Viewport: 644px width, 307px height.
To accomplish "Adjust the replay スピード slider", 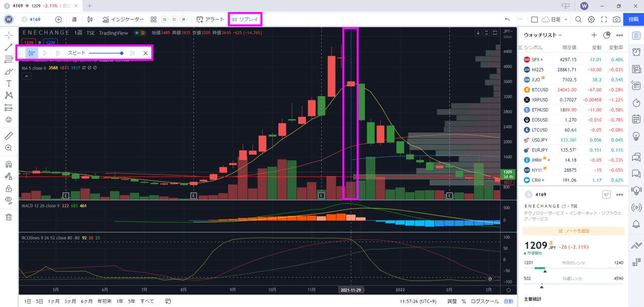I will [x=106, y=53].
